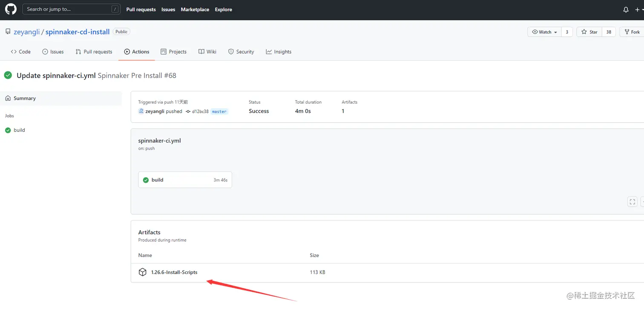Click the build job success icon in the sidebar
The height and width of the screenshot is (309, 644).
click(8, 130)
